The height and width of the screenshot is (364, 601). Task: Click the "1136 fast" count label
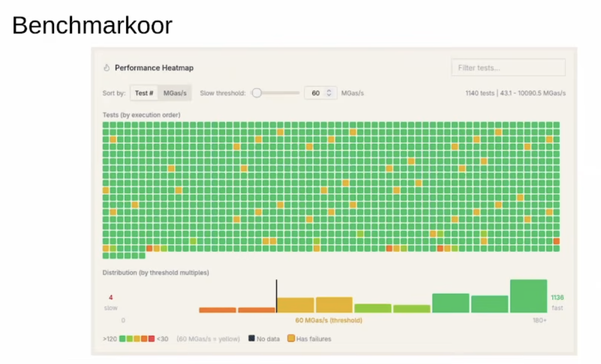[x=558, y=302]
